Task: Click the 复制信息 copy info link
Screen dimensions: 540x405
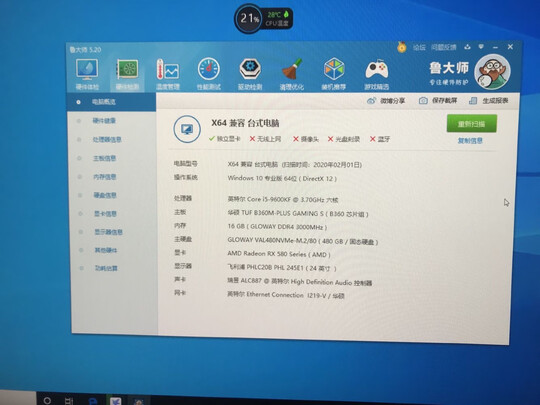Action: pos(470,141)
